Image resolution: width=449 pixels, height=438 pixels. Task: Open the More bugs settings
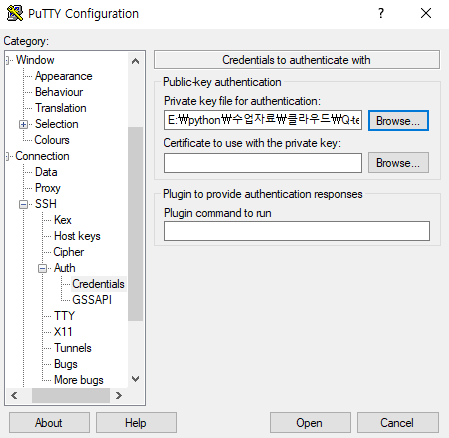click(x=79, y=380)
